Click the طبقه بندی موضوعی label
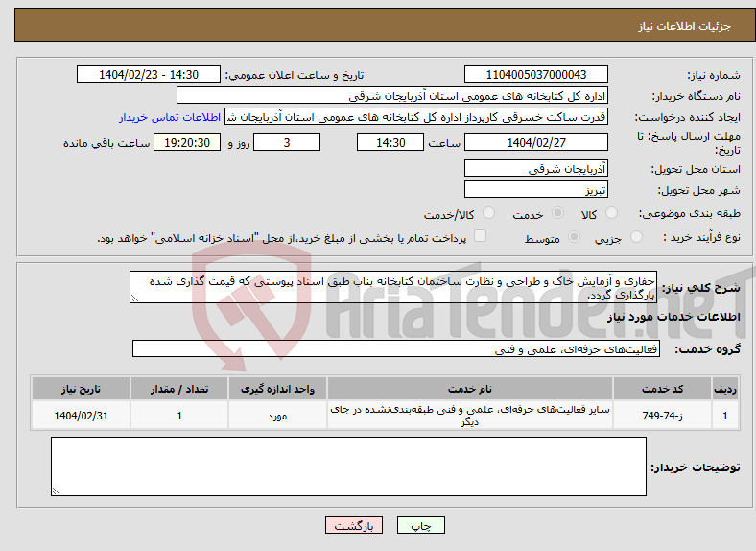The image size is (756, 551). pyautogui.click(x=690, y=213)
